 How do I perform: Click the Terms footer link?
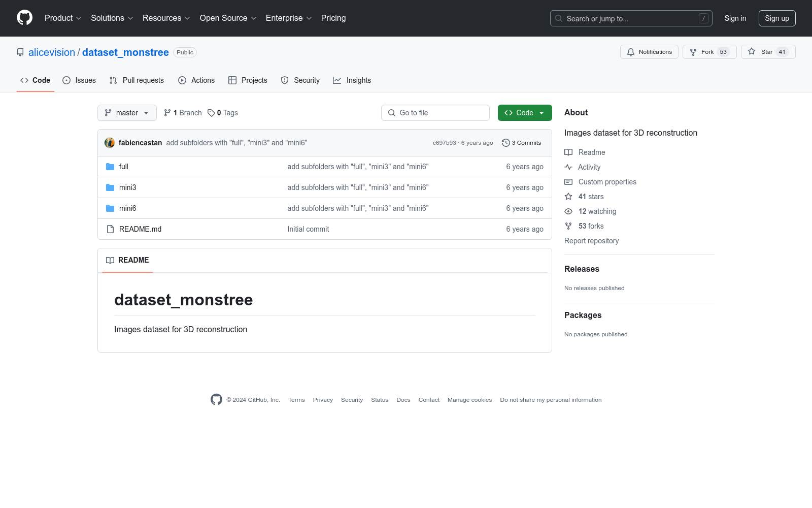296,400
